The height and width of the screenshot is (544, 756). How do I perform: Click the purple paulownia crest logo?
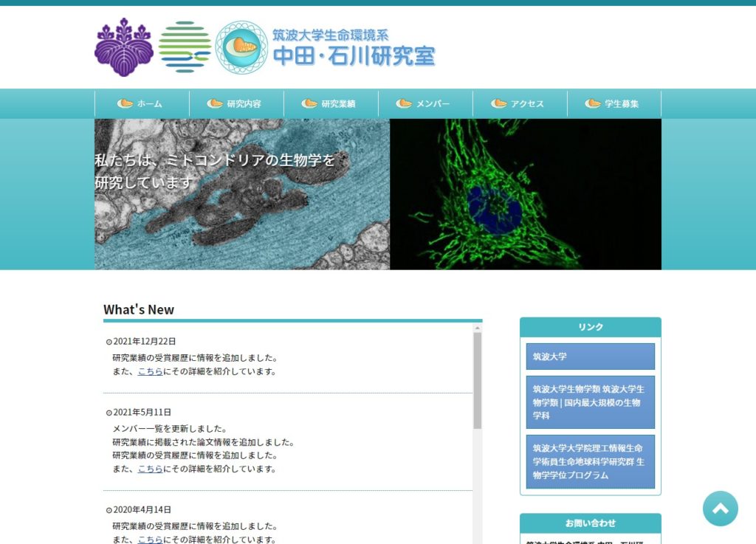click(x=124, y=47)
